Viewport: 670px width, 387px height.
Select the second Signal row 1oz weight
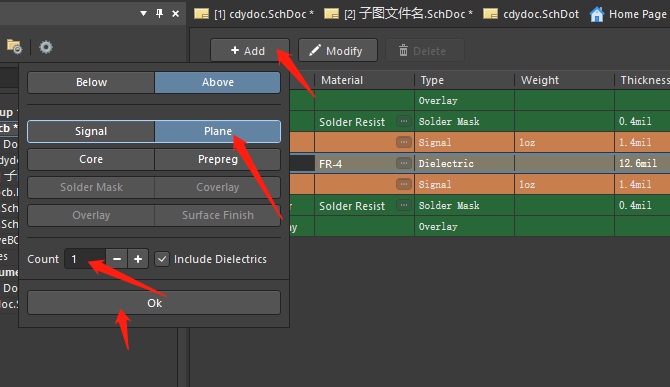[x=564, y=184]
